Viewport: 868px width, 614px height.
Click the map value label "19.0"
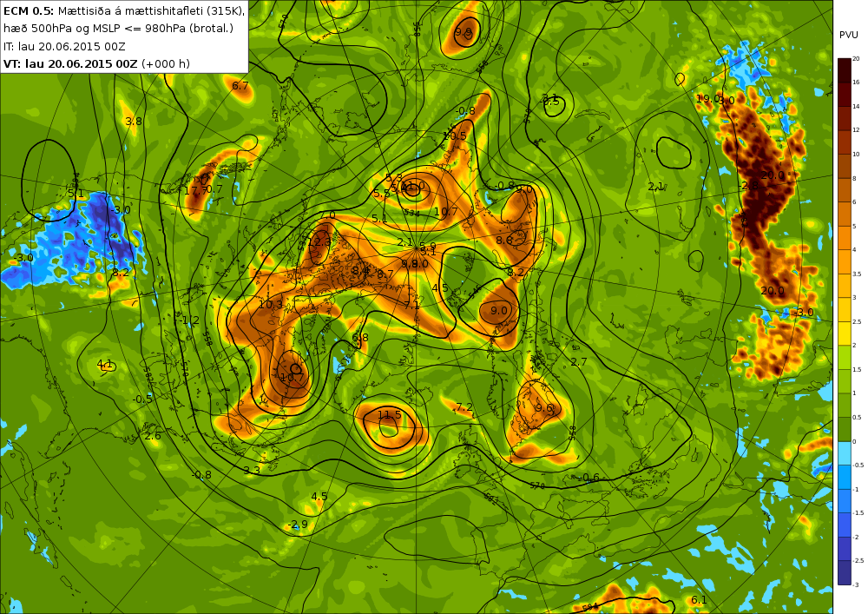tap(707, 99)
